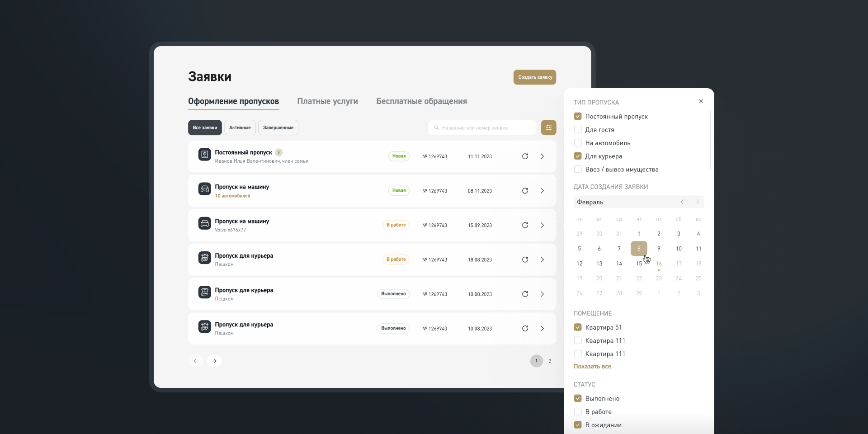Go to next page with right arrow
Image resolution: width=868 pixels, height=434 pixels.
pyautogui.click(x=214, y=361)
